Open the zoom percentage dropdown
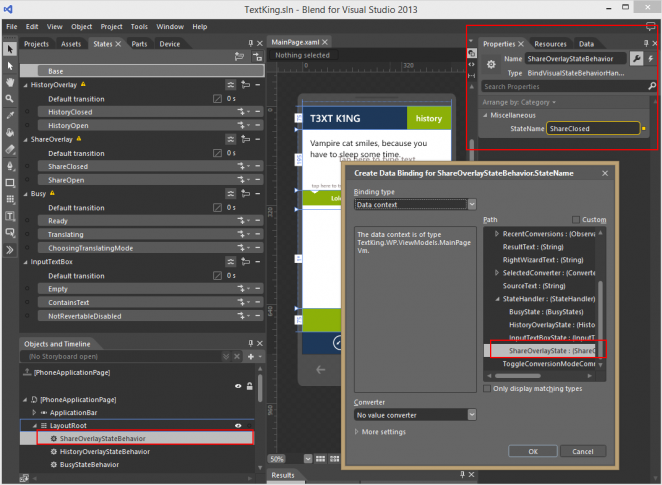The image size is (662, 485). click(x=308, y=459)
